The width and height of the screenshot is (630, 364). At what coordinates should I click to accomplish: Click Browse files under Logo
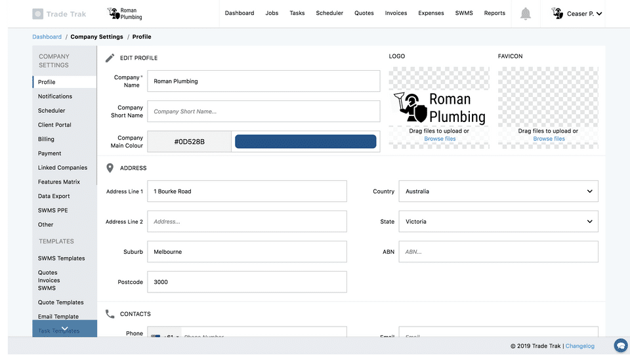point(440,138)
